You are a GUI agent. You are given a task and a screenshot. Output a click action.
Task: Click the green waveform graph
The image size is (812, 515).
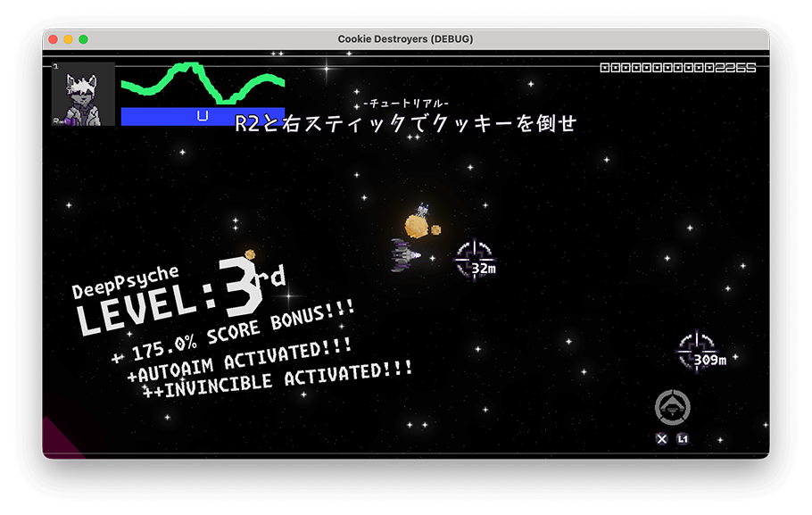203,83
